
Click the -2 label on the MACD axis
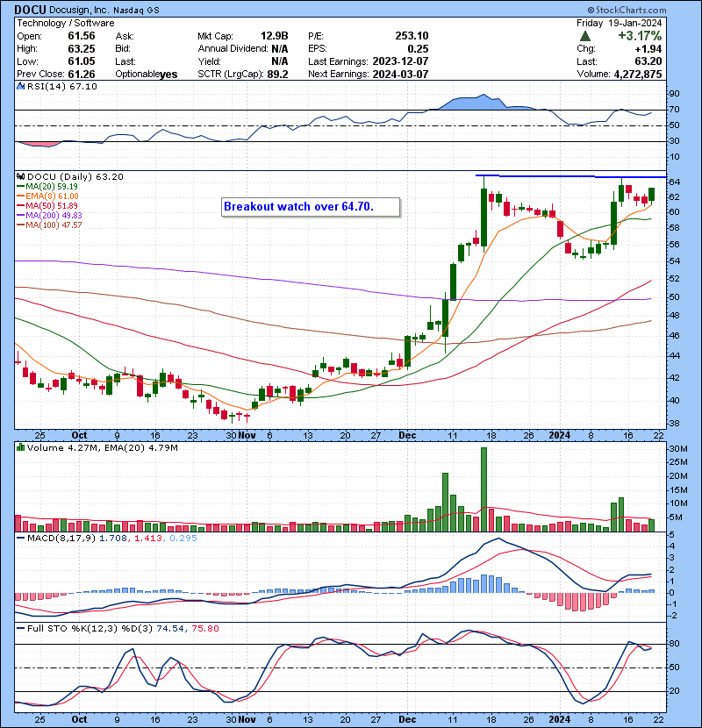pyautogui.click(x=673, y=616)
